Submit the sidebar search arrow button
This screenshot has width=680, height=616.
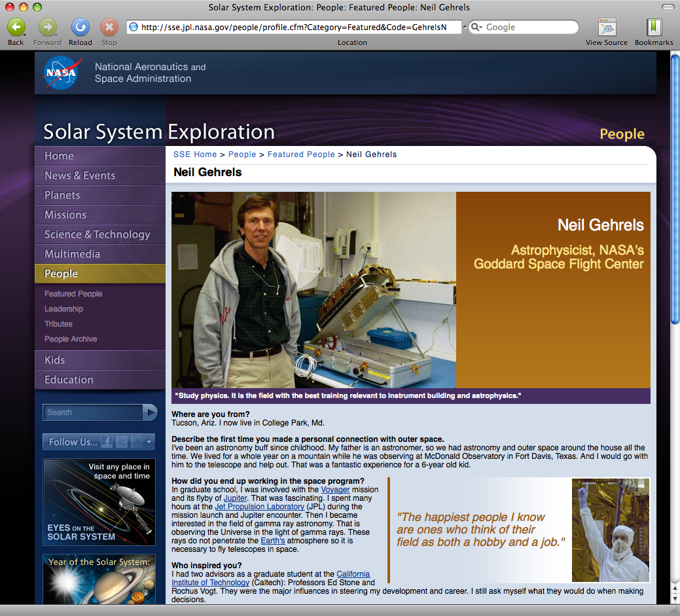tap(150, 412)
